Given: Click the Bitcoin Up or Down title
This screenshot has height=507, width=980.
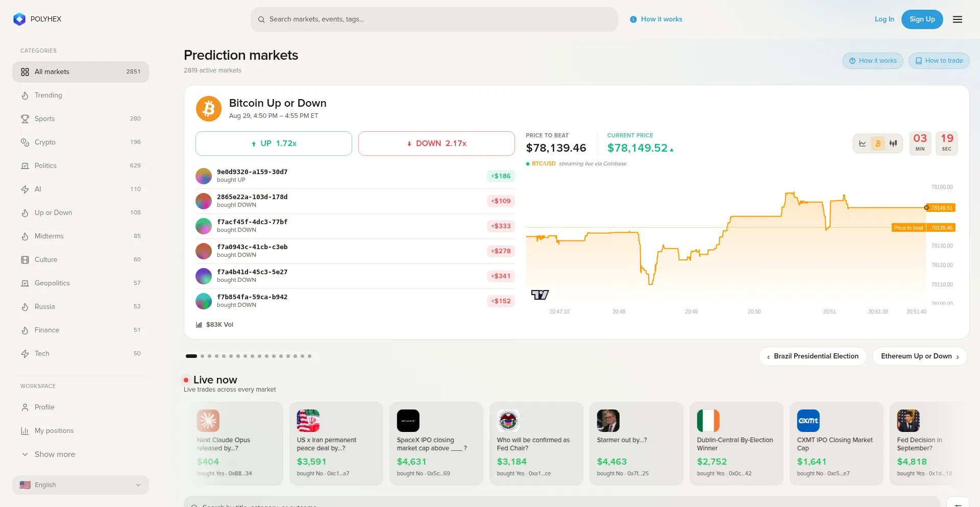Looking at the screenshot, I should tap(278, 103).
